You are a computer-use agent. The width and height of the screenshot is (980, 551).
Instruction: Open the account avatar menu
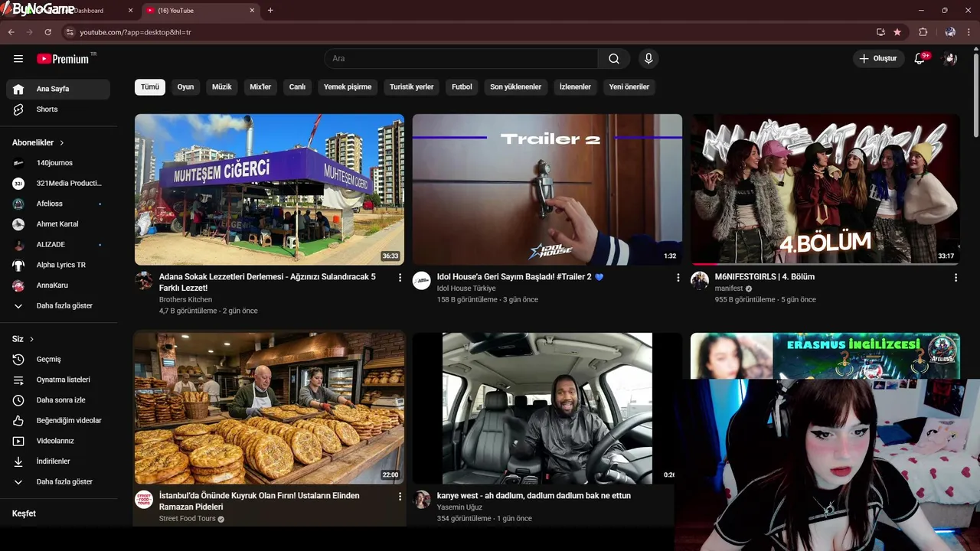[x=950, y=59]
